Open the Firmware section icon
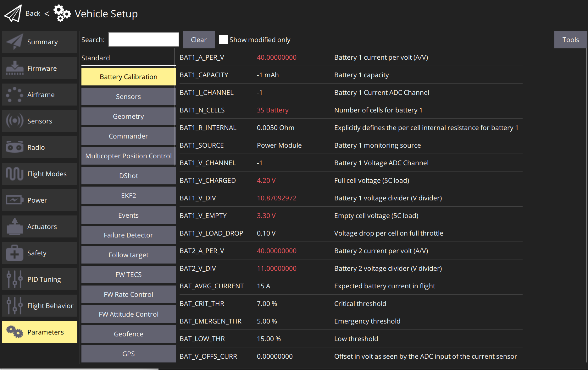 click(14, 68)
